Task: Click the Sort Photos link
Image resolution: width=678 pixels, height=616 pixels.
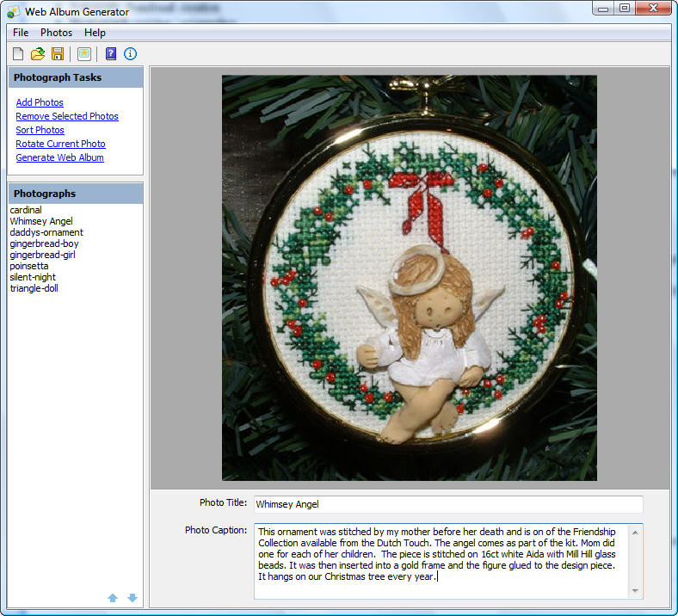Action: [x=40, y=130]
